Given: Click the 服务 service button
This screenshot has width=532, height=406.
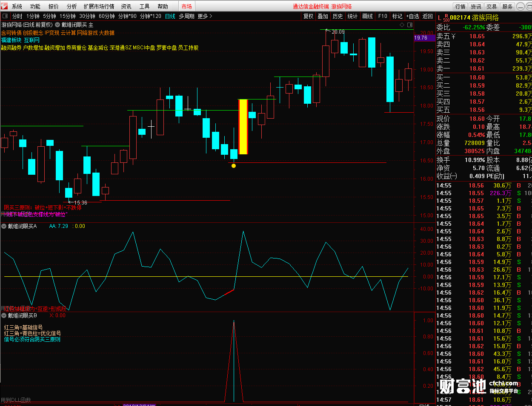Looking at the screenshot, I should [x=508, y=6].
